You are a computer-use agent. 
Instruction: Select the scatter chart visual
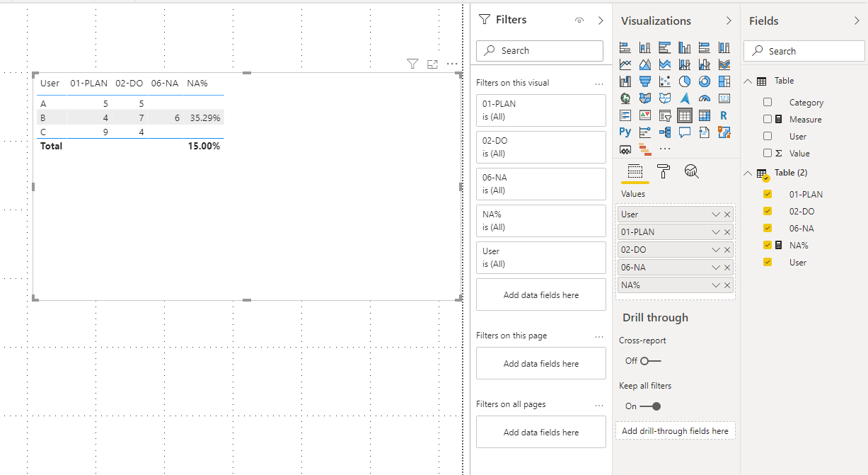coord(665,81)
